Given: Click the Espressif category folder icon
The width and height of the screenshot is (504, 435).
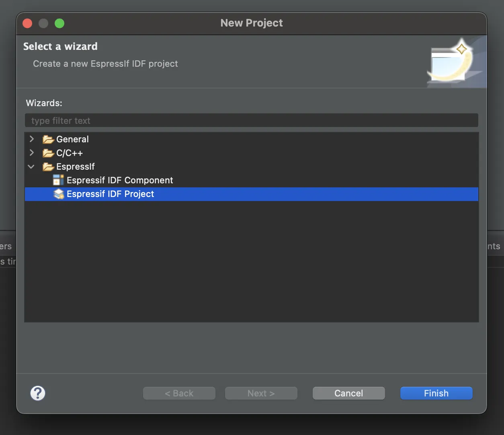Looking at the screenshot, I should (x=48, y=167).
